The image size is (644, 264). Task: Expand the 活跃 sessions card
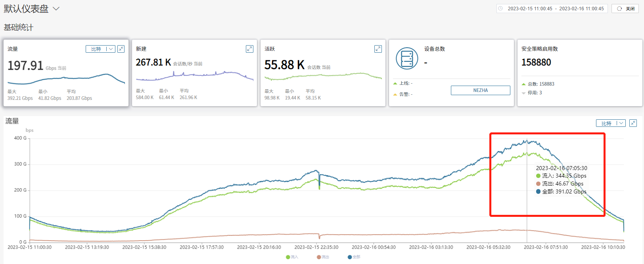click(x=378, y=49)
